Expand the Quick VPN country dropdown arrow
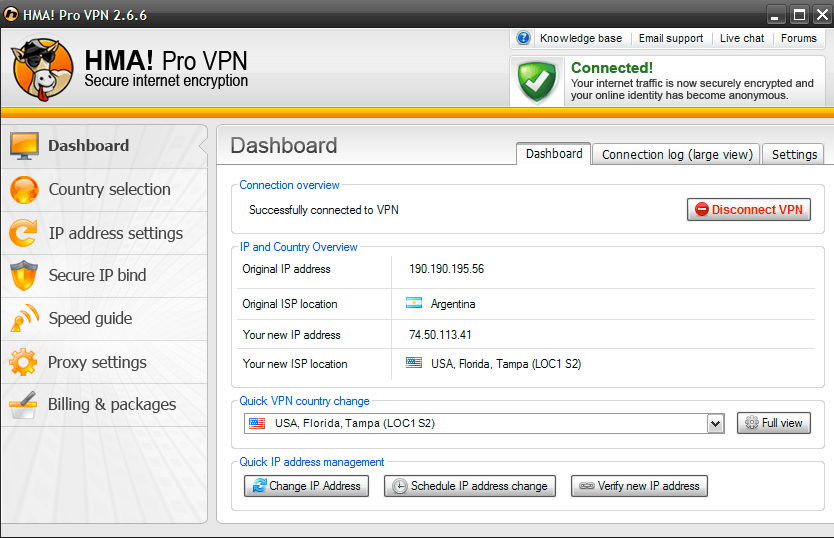 715,424
